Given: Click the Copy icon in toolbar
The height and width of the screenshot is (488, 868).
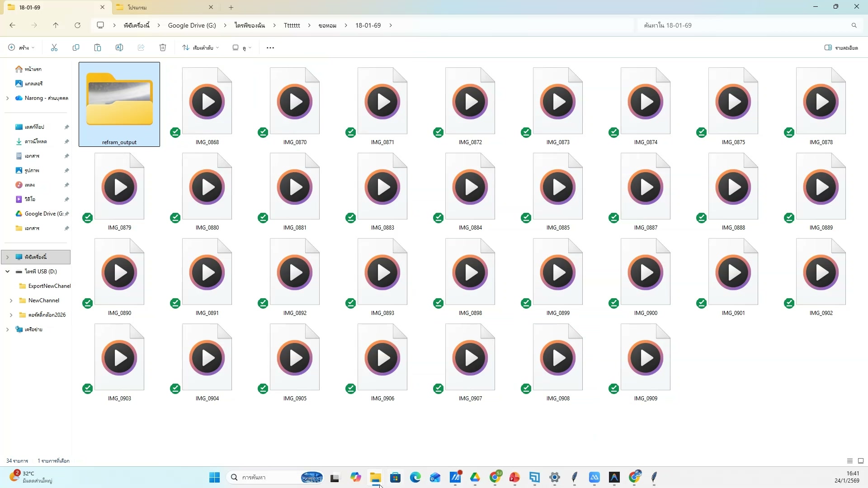Looking at the screenshot, I should [76, 47].
